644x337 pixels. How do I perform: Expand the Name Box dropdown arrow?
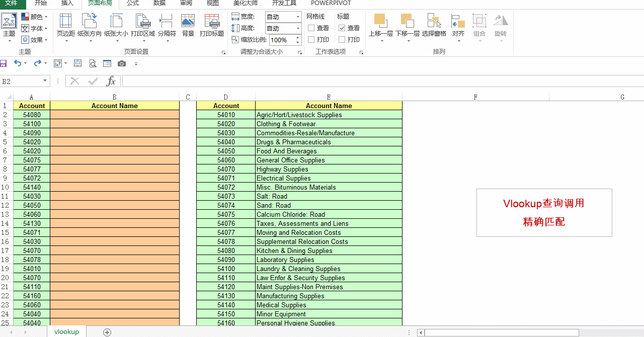click(x=45, y=81)
